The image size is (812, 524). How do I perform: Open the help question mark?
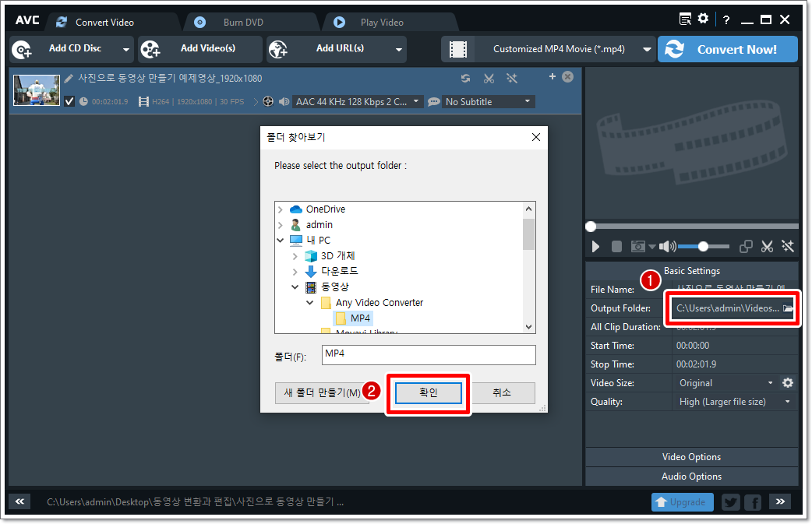(x=726, y=20)
